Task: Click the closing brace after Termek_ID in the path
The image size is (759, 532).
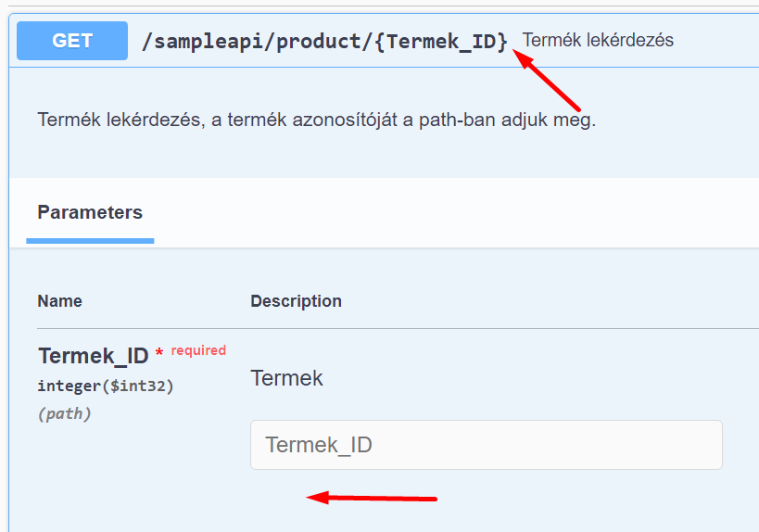Action: pos(502,41)
